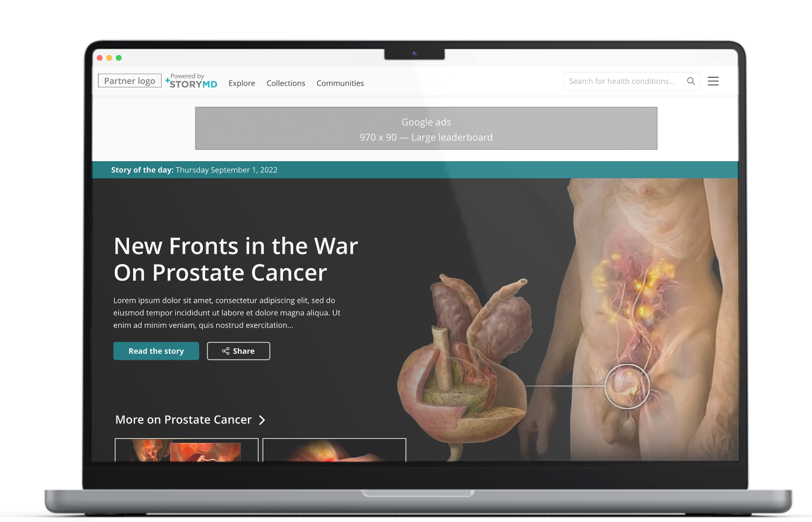Click the New Fronts story headline
812x522 pixels.
pyautogui.click(x=235, y=259)
